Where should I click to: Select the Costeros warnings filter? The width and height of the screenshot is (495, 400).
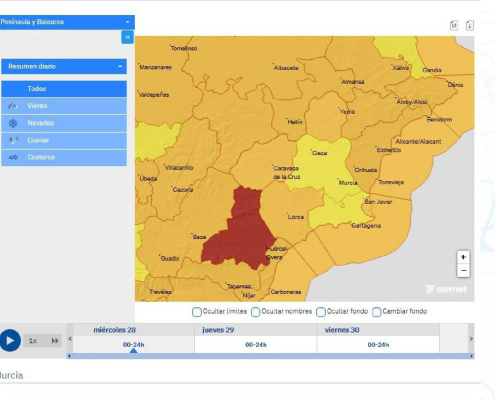tap(64, 157)
